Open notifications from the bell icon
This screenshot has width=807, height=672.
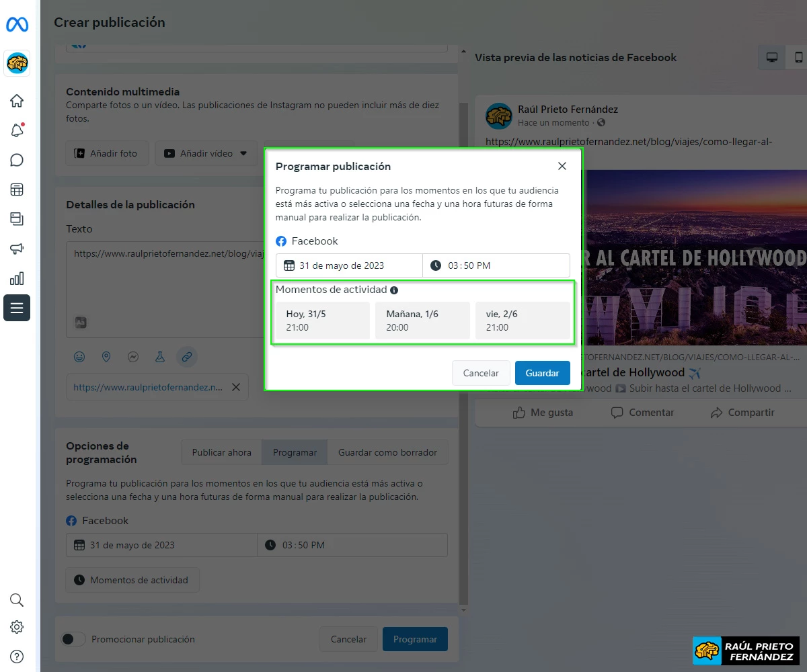(17, 129)
